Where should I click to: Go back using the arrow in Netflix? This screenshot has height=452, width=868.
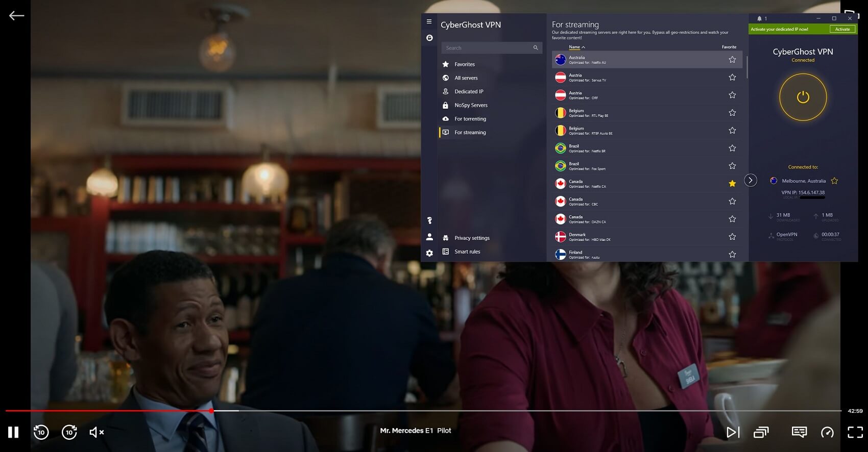[16, 16]
